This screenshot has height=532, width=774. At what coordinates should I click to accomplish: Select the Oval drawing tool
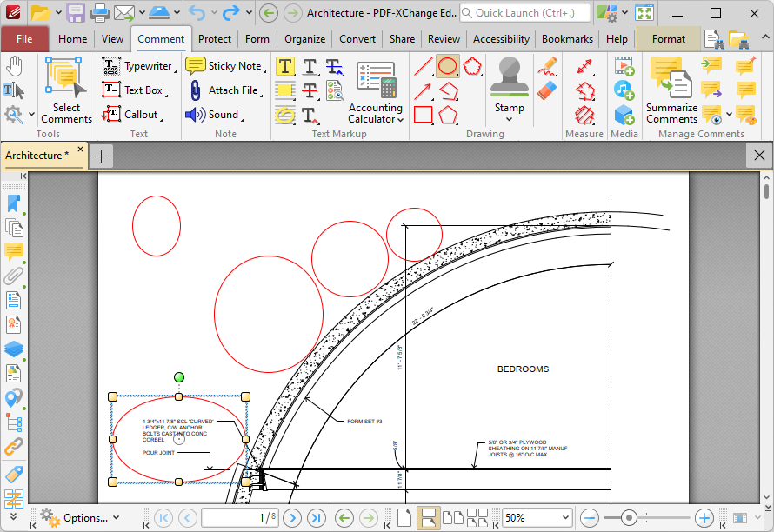[448, 66]
